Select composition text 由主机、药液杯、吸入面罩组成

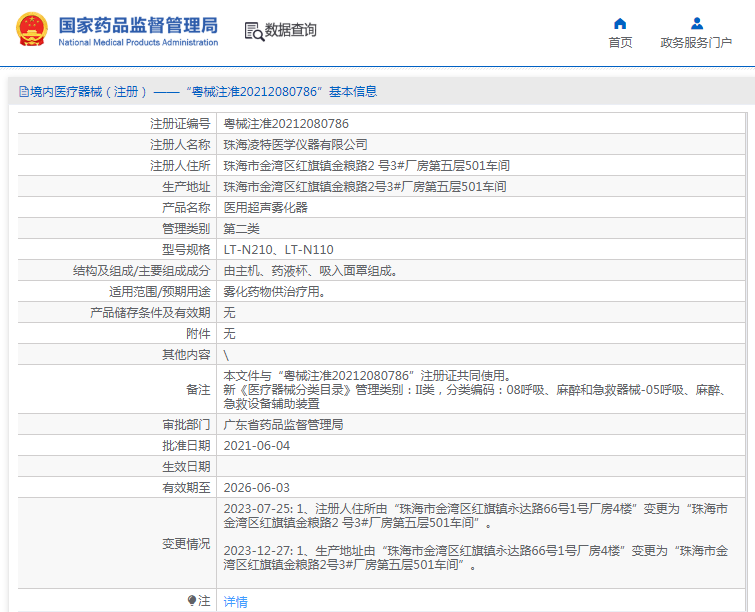(311, 271)
